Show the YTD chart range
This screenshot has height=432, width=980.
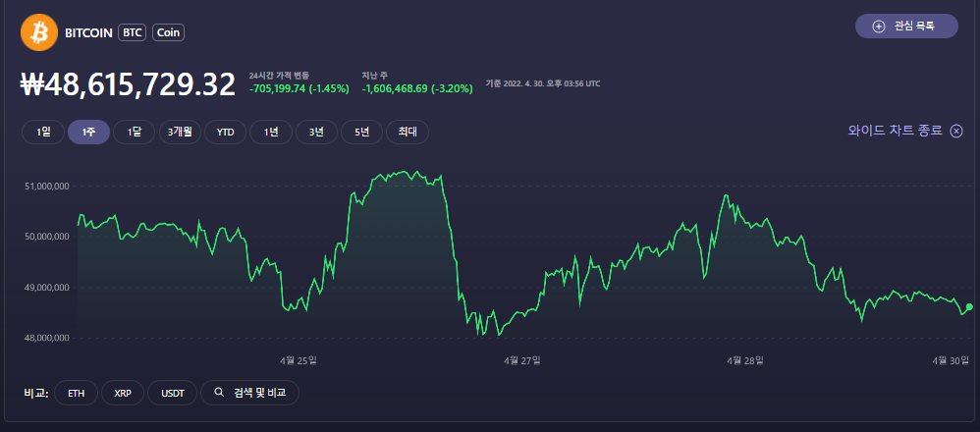pos(225,133)
